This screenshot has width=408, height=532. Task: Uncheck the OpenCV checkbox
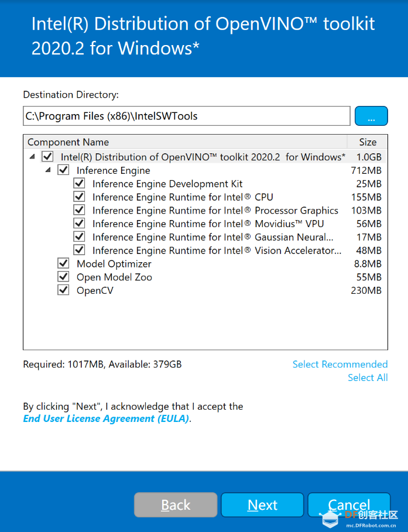tap(63, 290)
